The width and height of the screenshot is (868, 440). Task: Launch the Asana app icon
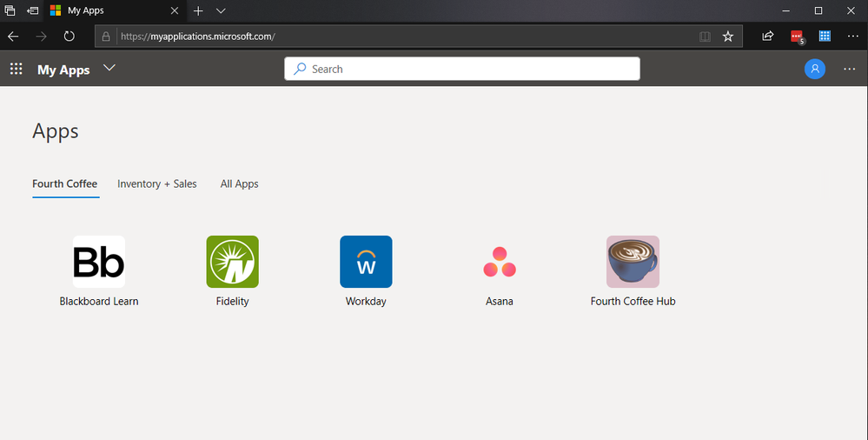(500, 262)
